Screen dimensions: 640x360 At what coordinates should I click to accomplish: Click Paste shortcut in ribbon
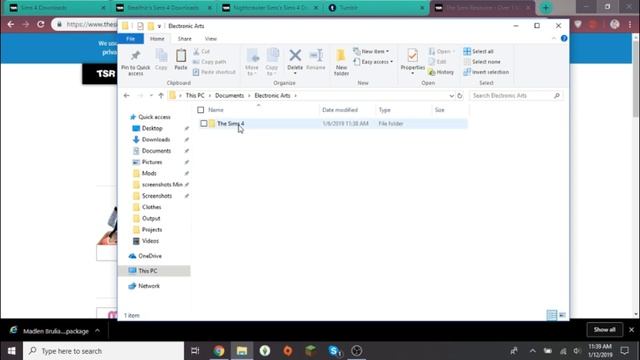(214, 72)
